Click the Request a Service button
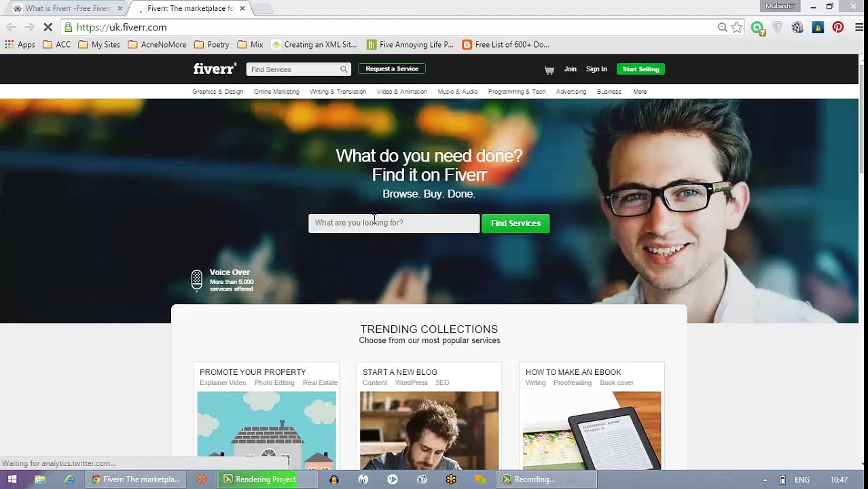 [x=392, y=69]
